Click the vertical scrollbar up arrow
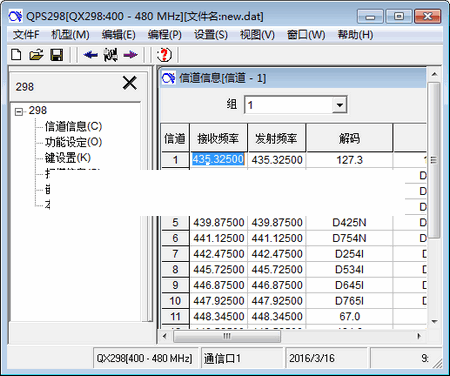Image resolution: width=450 pixels, height=376 pixels. click(x=434, y=74)
